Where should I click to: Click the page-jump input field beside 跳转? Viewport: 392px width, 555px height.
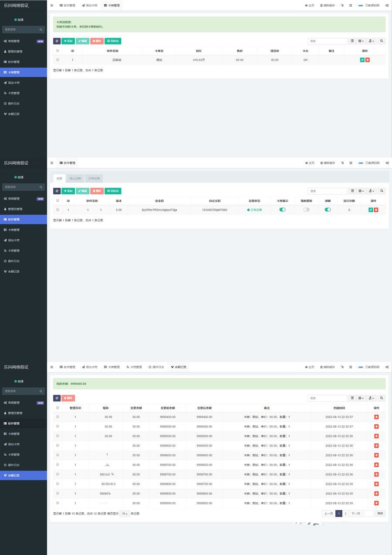(x=368, y=514)
